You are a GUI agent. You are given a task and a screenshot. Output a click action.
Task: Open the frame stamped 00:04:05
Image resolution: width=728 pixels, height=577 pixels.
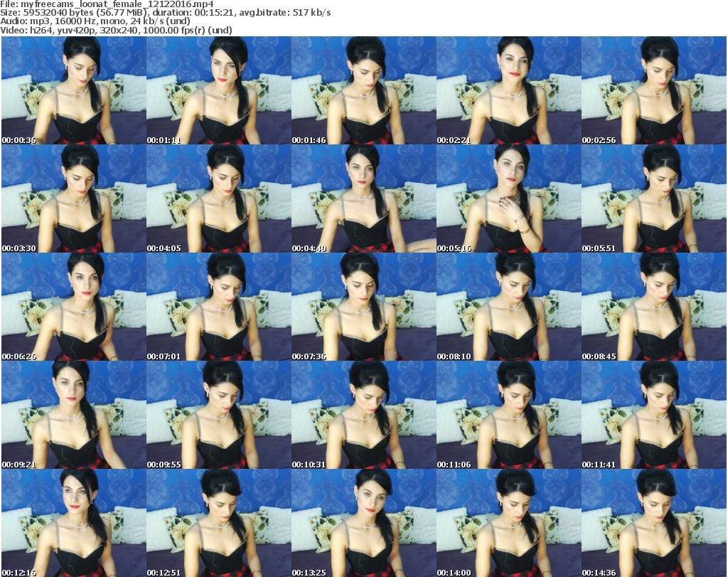[219, 198]
